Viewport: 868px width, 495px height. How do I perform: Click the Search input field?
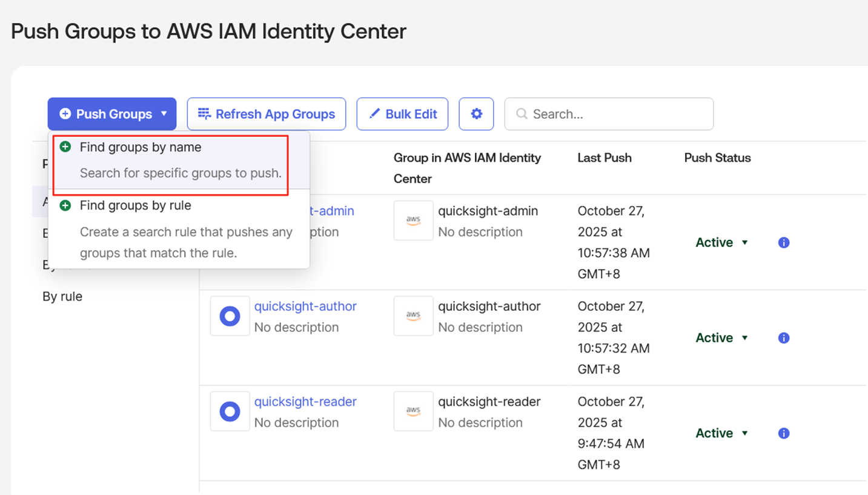coord(609,114)
